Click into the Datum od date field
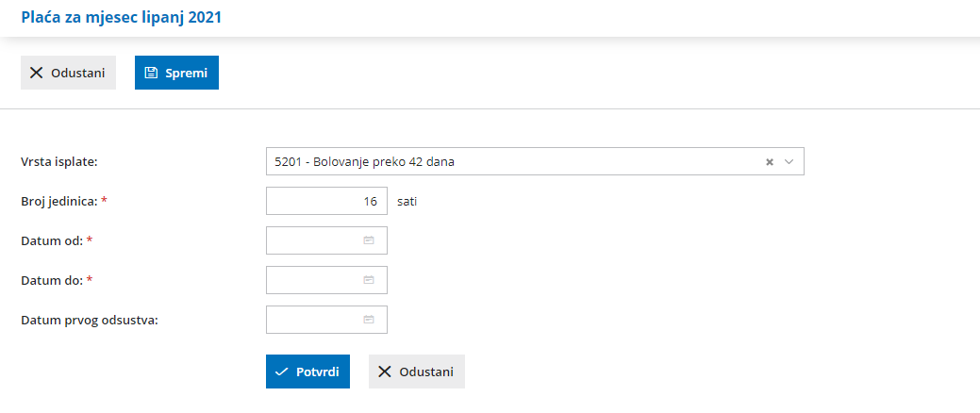This screenshot has height=413, width=980. coord(315,240)
